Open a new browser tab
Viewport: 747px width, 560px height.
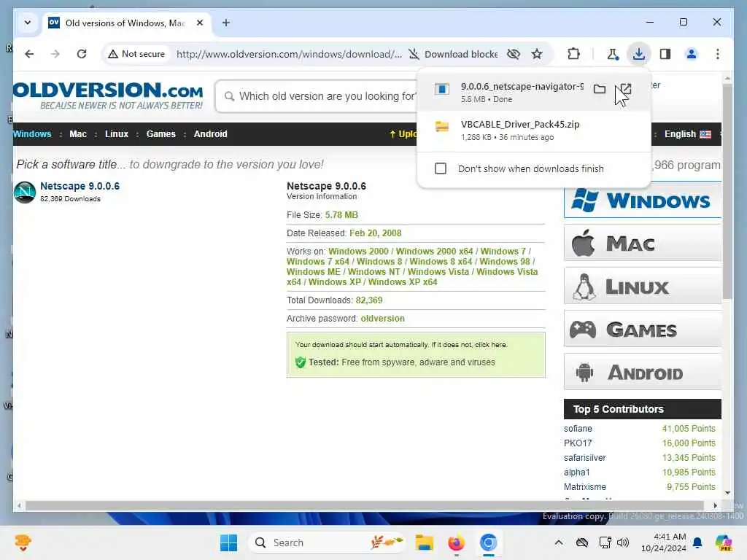tap(226, 23)
